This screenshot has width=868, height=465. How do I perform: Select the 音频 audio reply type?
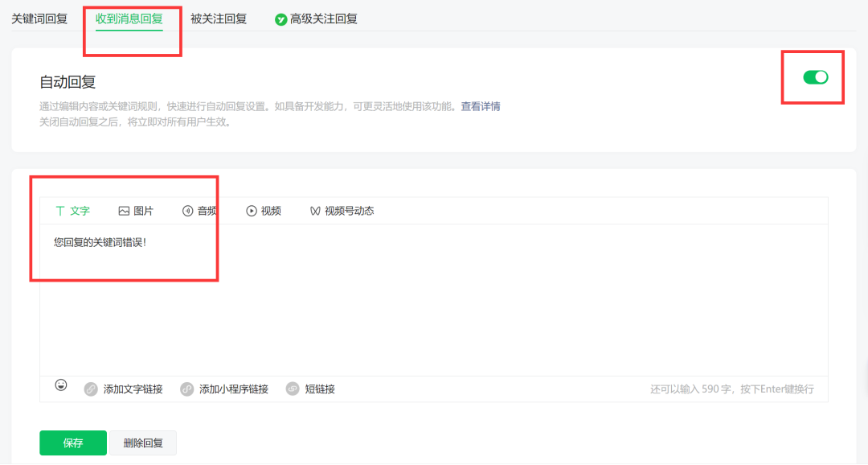point(201,211)
